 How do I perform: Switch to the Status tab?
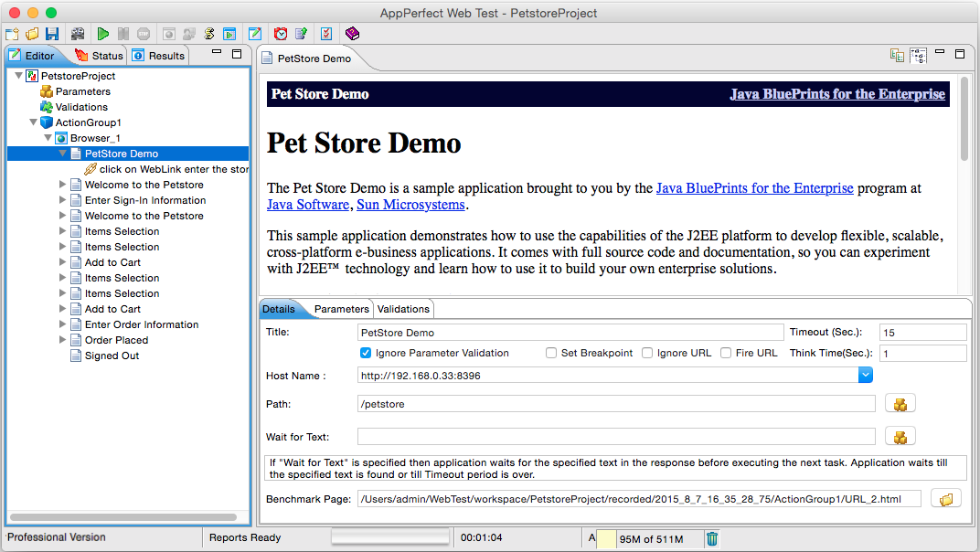99,56
